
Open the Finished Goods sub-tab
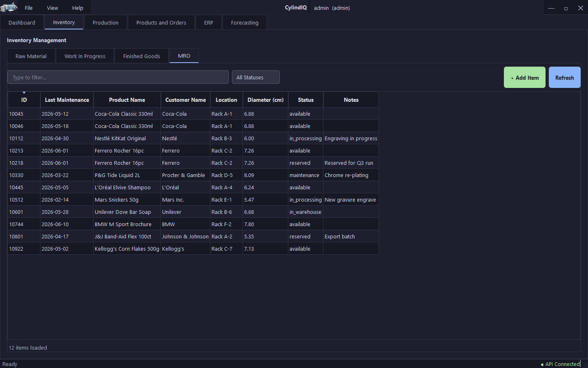click(x=142, y=56)
